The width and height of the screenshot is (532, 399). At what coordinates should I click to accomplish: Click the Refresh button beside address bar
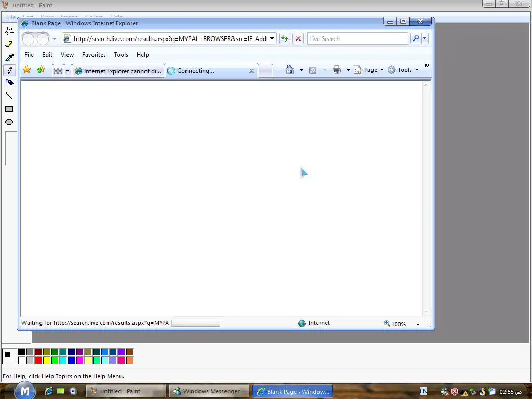285,38
